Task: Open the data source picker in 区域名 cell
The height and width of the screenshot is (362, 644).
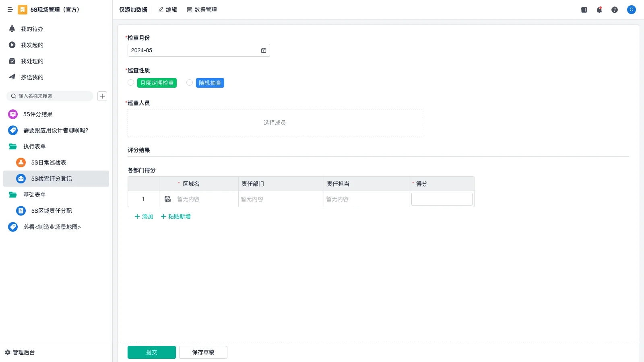Action: tap(167, 199)
